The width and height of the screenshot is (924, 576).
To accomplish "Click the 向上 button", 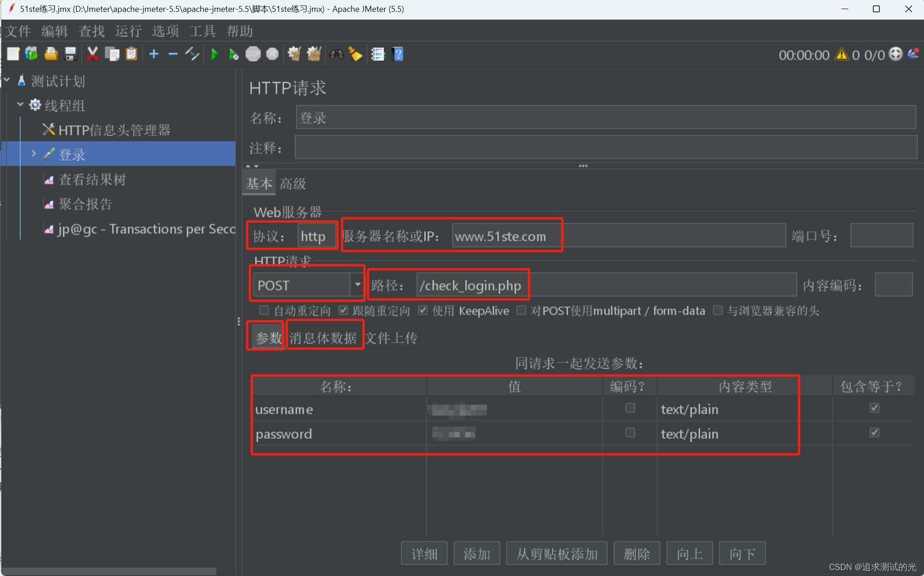I will (x=690, y=553).
